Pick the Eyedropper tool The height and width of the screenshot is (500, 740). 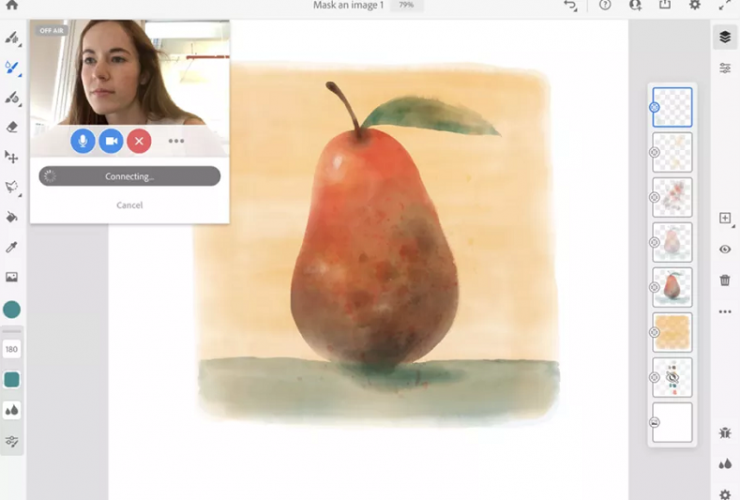coord(12,247)
